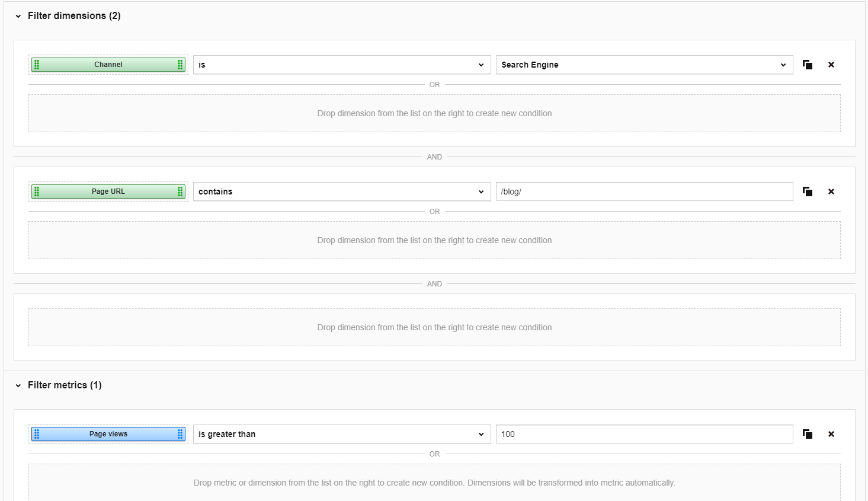Select the green Channel dimension tag

point(108,65)
